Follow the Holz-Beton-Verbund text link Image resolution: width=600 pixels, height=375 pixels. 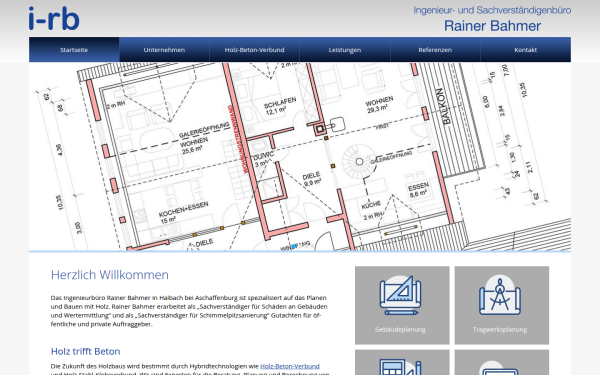point(290,366)
